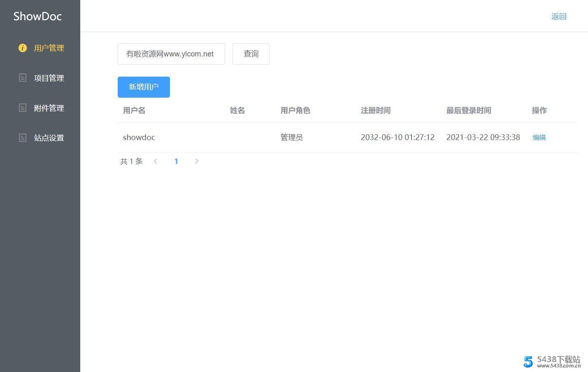Open the 用户管理 menu item

click(49, 48)
